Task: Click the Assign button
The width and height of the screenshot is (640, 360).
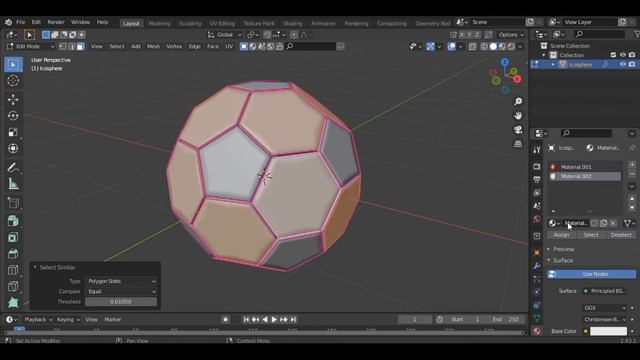Action: pyautogui.click(x=561, y=235)
